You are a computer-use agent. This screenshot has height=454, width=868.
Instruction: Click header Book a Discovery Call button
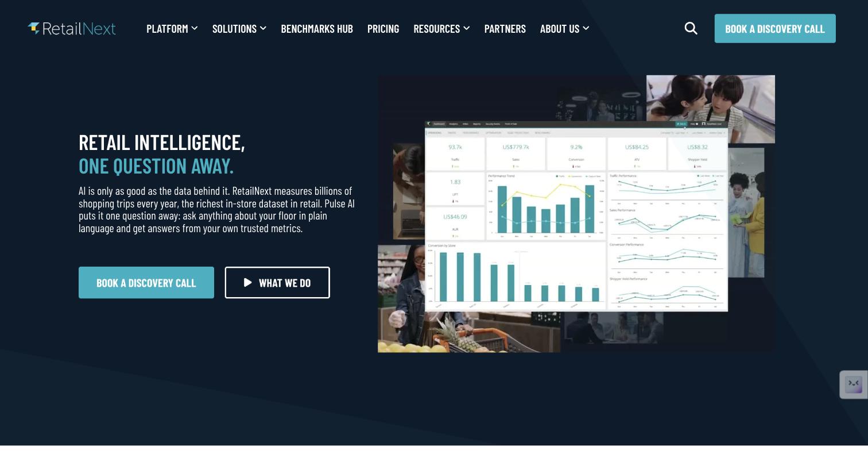pyautogui.click(x=775, y=28)
